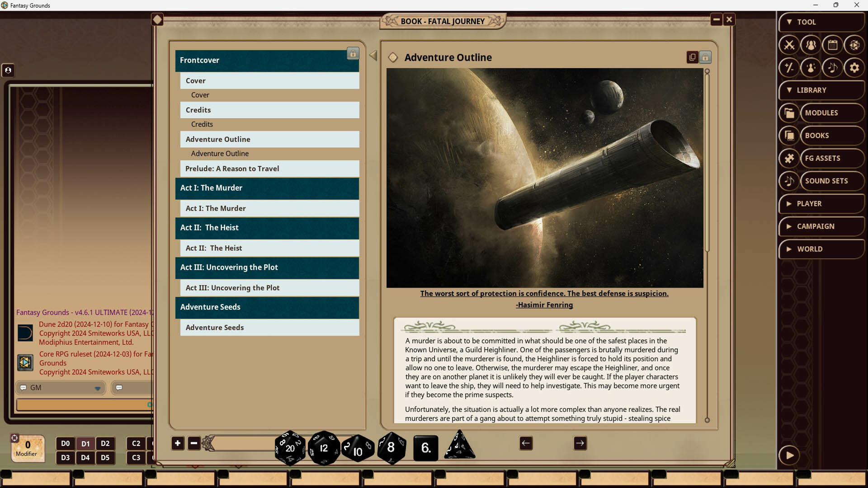This screenshot has width=868, height=488.
Task: Open the Party Sheet icon
Action: point(811,45)
